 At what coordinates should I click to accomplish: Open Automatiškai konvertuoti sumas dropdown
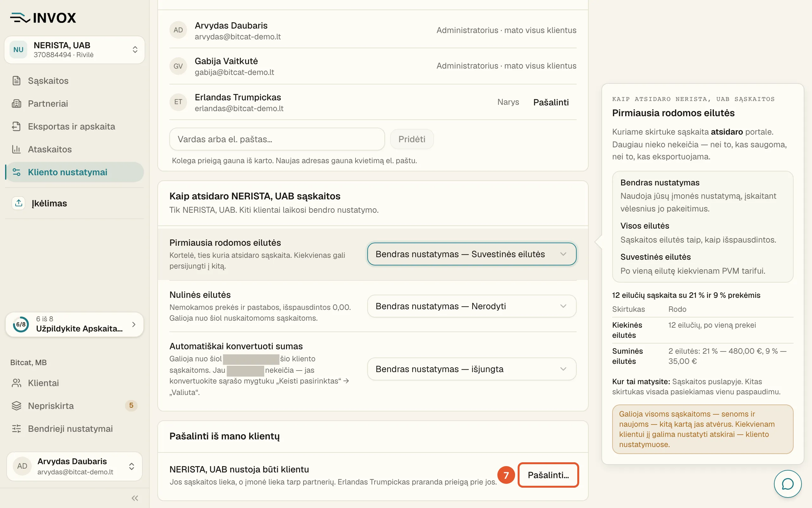click(x=472, y=369)
